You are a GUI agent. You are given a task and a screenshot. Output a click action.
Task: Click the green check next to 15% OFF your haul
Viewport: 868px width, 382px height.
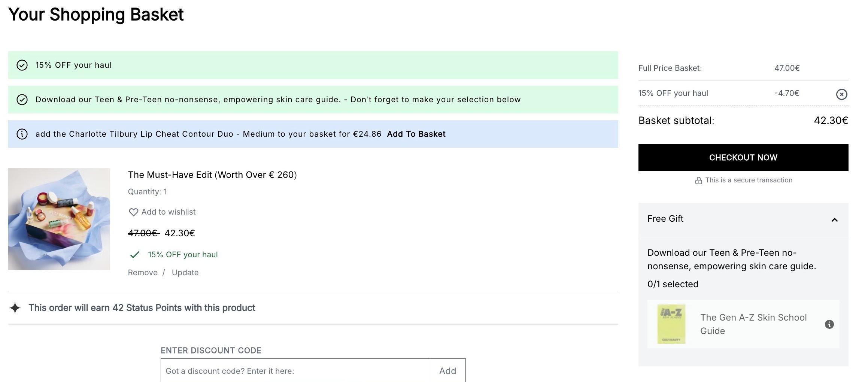[134, 255]
